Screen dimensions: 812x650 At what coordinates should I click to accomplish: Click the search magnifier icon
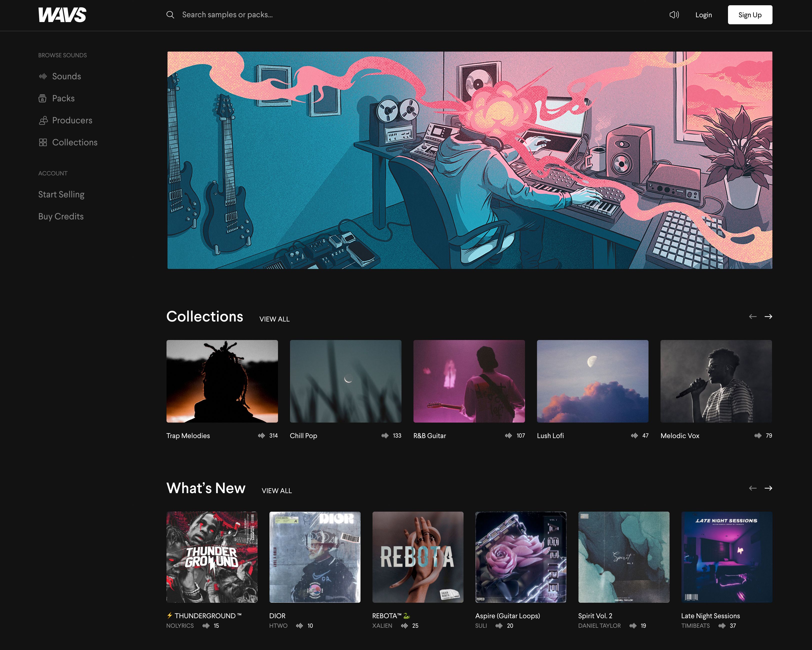[x=170, y=15]
